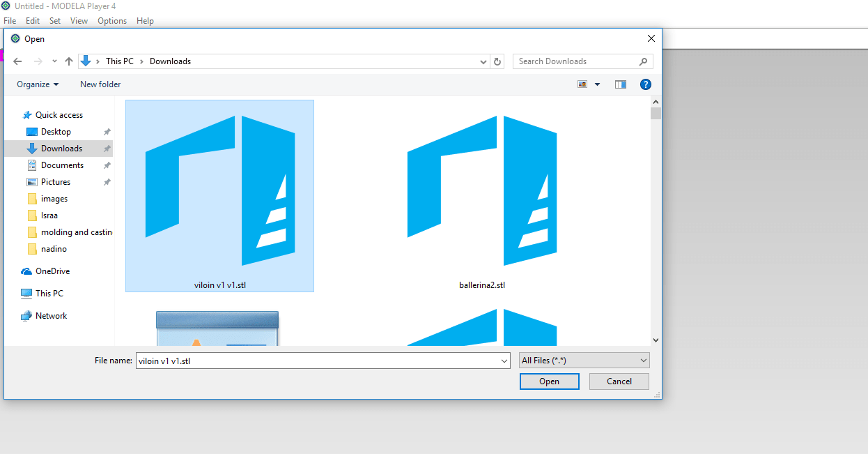Go back with the Back arrow
The width and height of the screenshot is (868, 454).
tap(18, 61)
